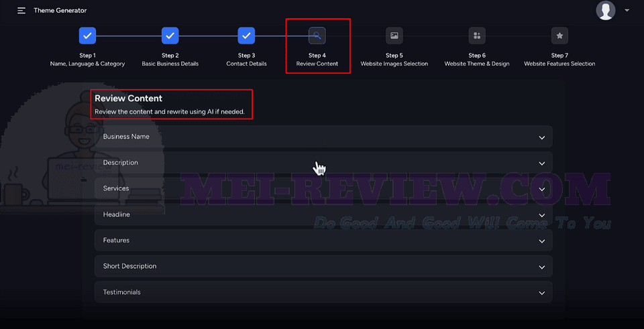Click the Review Content heading
The width and height of the screenshot is (644, 329).
pos(129,98)
